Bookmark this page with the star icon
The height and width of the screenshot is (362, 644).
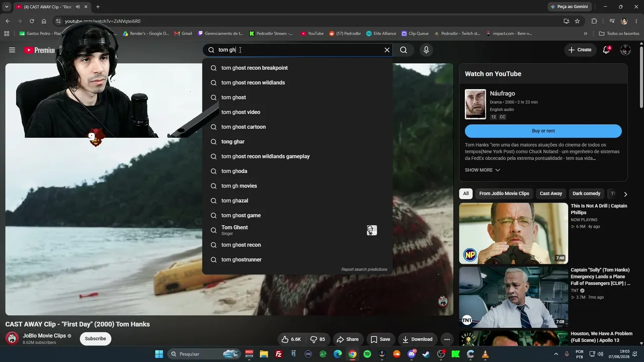click(577, 21)
